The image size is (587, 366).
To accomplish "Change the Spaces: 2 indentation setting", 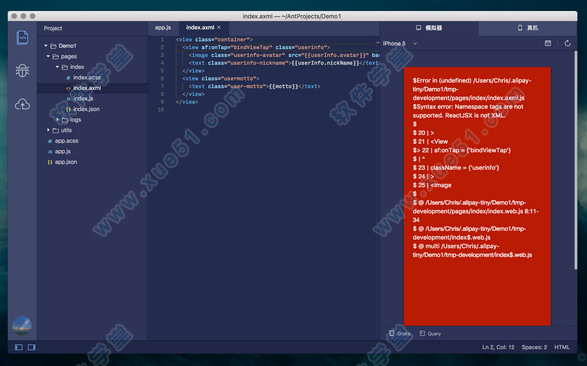I will [x=534, y=347].
